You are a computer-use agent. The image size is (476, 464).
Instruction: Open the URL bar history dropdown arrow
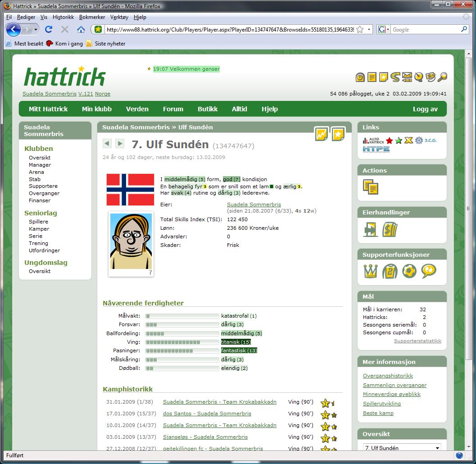[x=369, y=29]
